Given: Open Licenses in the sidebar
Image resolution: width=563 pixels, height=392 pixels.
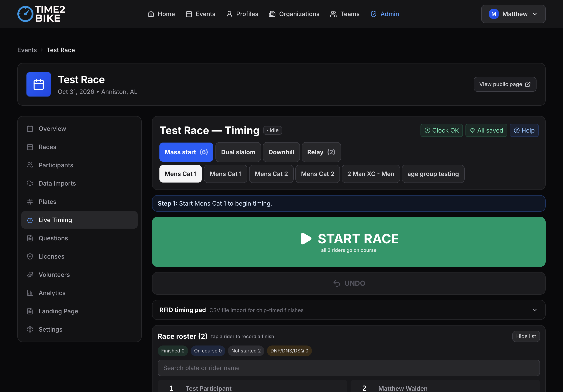Looking at the screenshot, I should pyautogui.click(x=79, y=256).
